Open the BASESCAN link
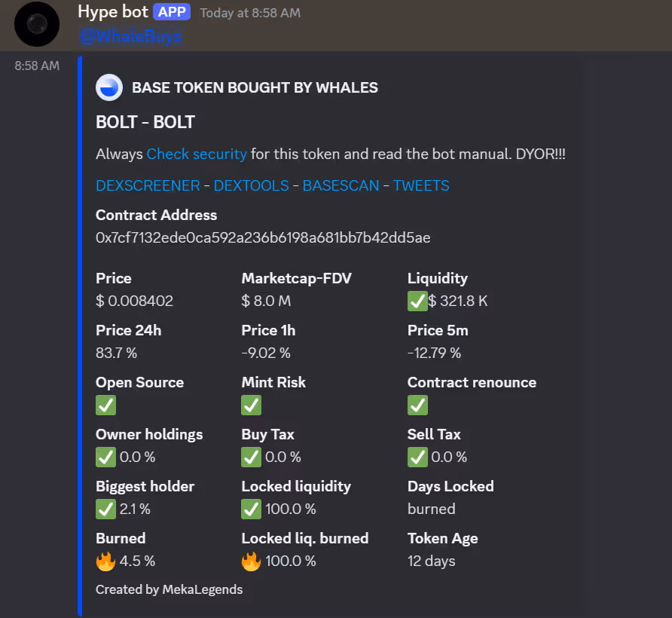 pyautogui.click(x=341, y=185)
